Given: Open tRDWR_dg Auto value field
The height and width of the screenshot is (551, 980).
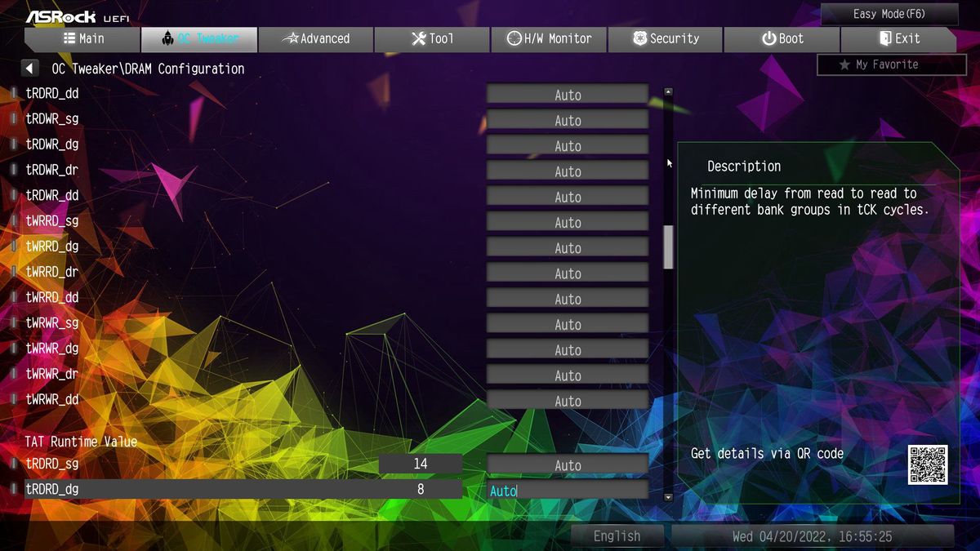Looking at the screenshot, I should coord(568,146).
